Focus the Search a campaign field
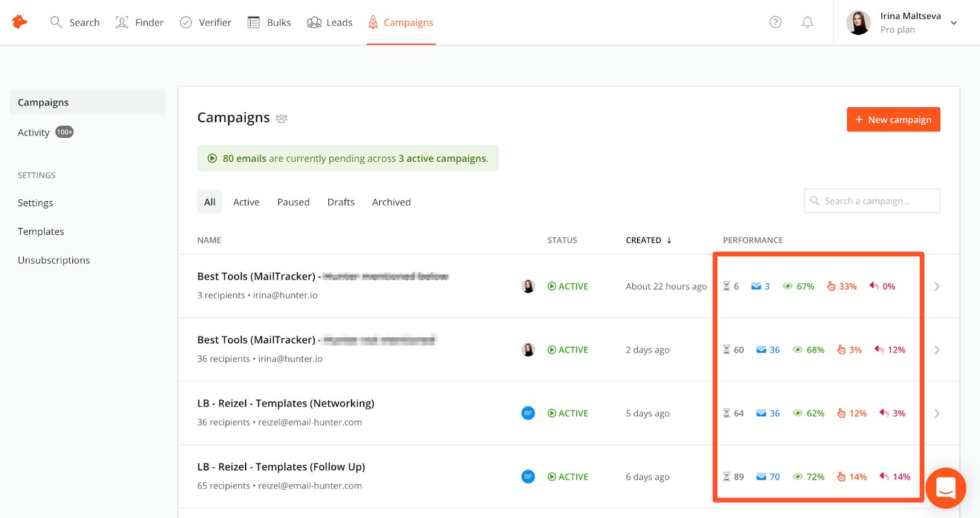This screenshot has height=518, width=980. click(x=872, y=200)
